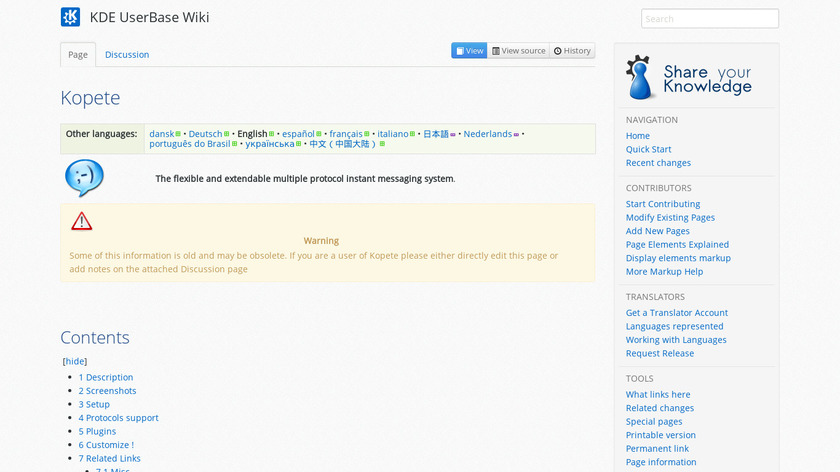Click the Kopete smiley chat bubble icon
Viewport: 840px width, 472px height.
pyautogui.click(x=84, y=178)
